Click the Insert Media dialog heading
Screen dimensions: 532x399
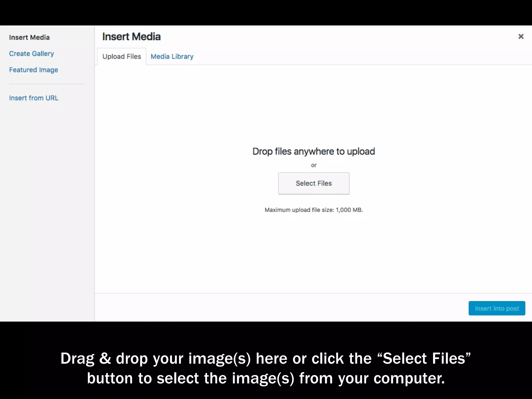coord(131,37)
